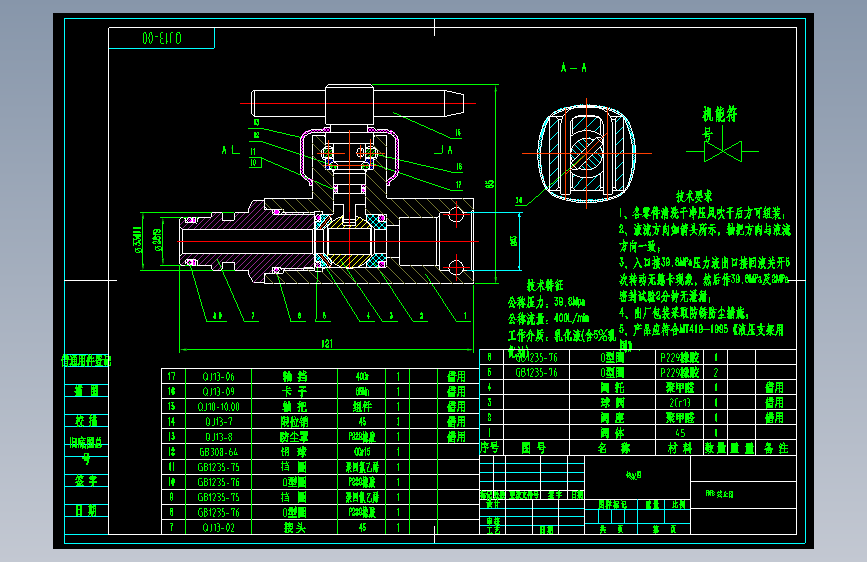Image resolution: width=867 pixels, height=562 pixels.
Task: Select the 技术特征 heading
Action: [545, 285]
